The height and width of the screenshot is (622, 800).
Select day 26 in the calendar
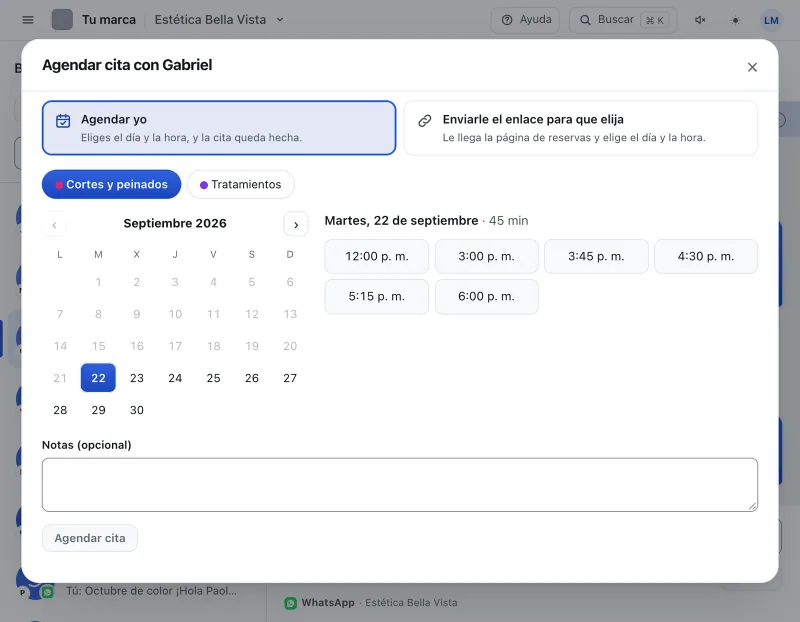(x=252, y=378)
